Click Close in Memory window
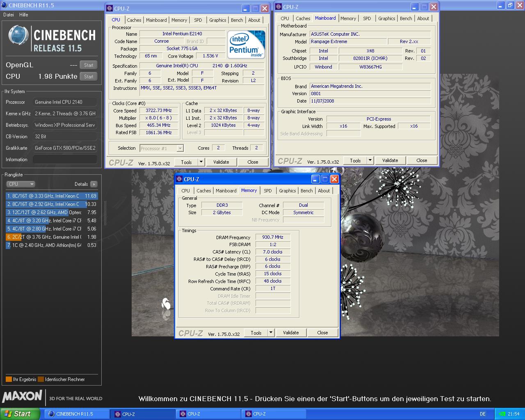This screenshot has width=525, height=420. 322,333
